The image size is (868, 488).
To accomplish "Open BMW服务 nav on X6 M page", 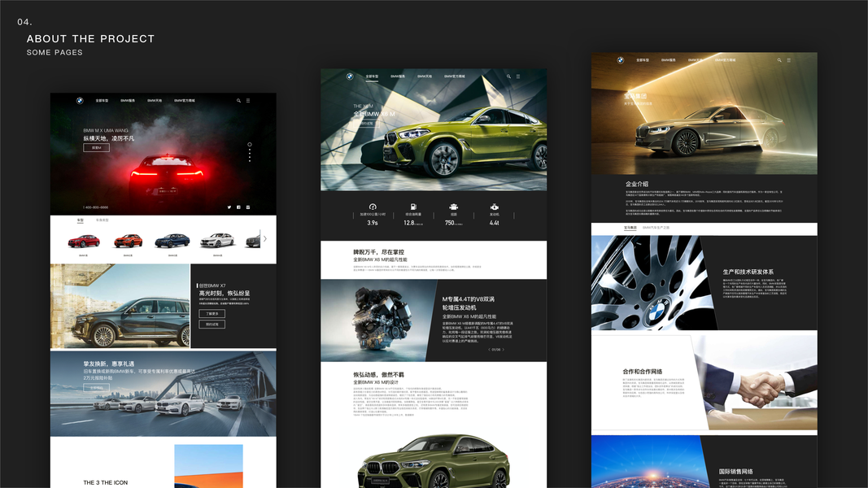I will 398,76.
